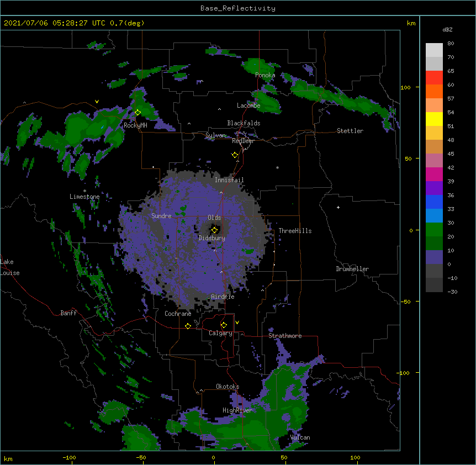Select the orange 57-60 dBZ legend swatch
Viewport: 476px width, 465px height.
pyautogui.click(x=434, y=91)
